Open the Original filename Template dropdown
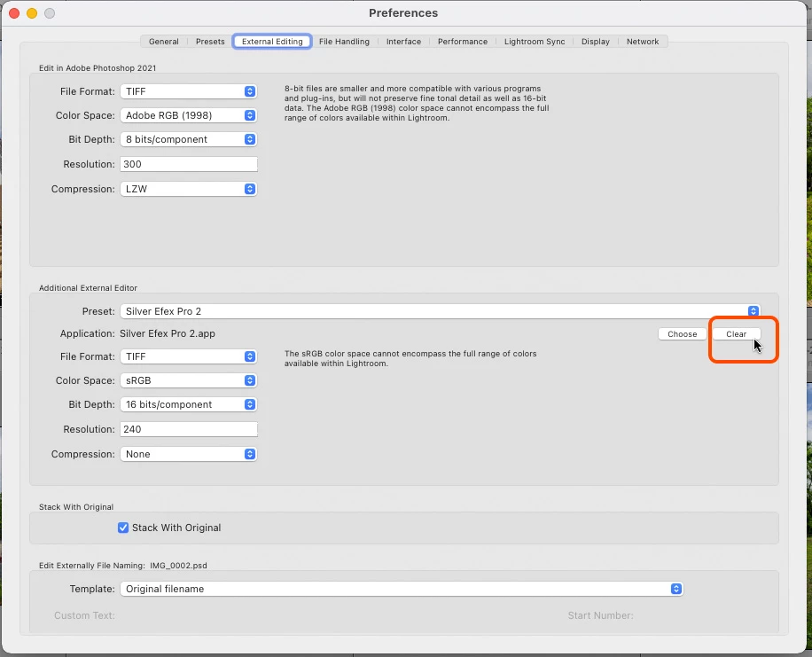812x657 pixels. [x=402, y=589]
